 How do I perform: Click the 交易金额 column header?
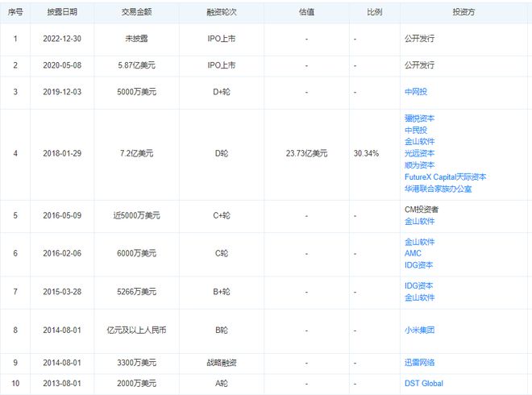tap(137, 12)
